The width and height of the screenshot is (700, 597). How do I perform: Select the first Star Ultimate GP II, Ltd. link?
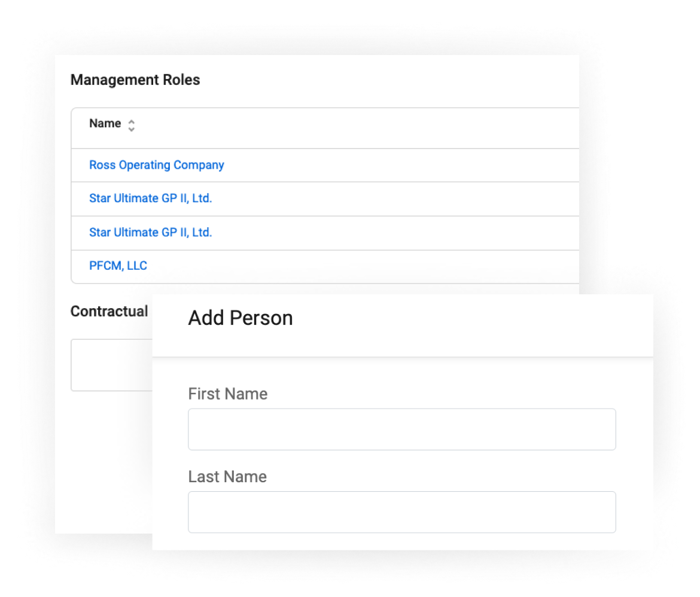pos(150,198)
